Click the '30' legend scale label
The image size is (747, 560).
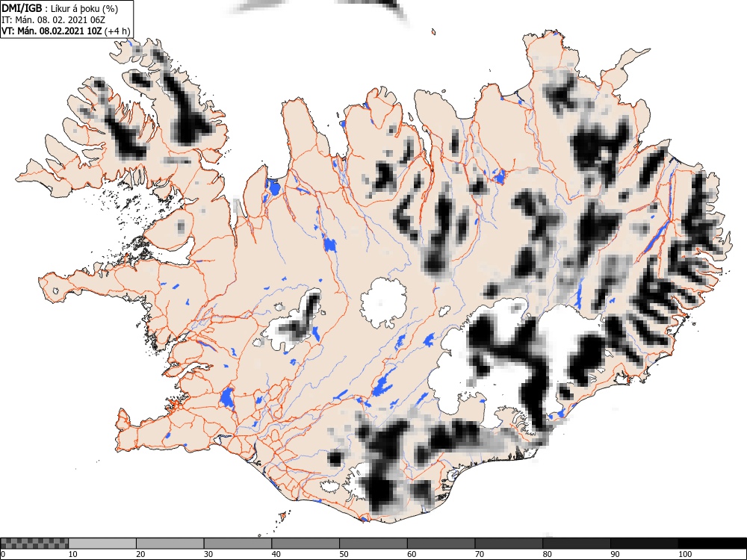click(x=208, y=554)
